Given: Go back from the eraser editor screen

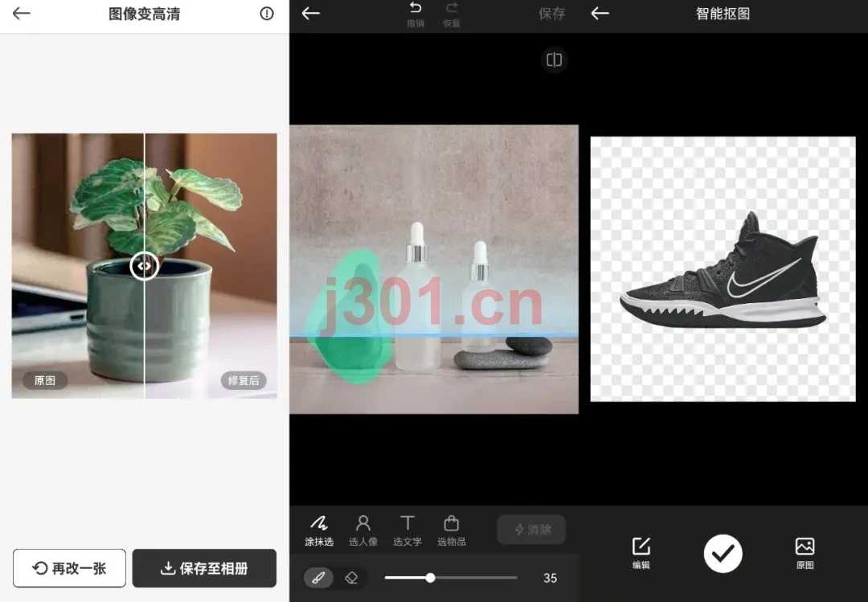Looking at the screenshot, I should click(311, 14).
